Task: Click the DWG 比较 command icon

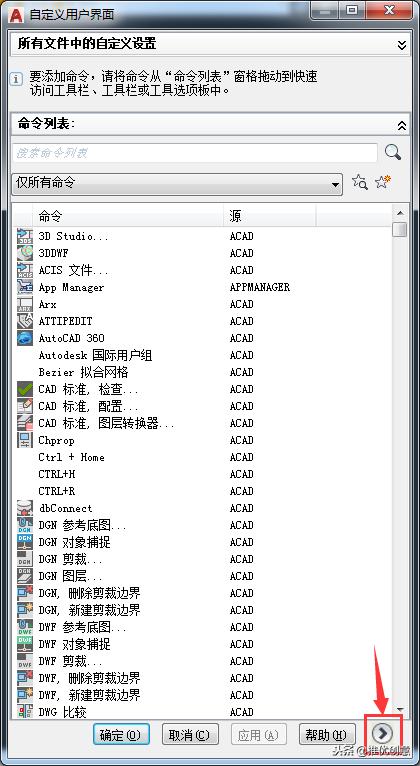Action: click(x=24, y=711)
